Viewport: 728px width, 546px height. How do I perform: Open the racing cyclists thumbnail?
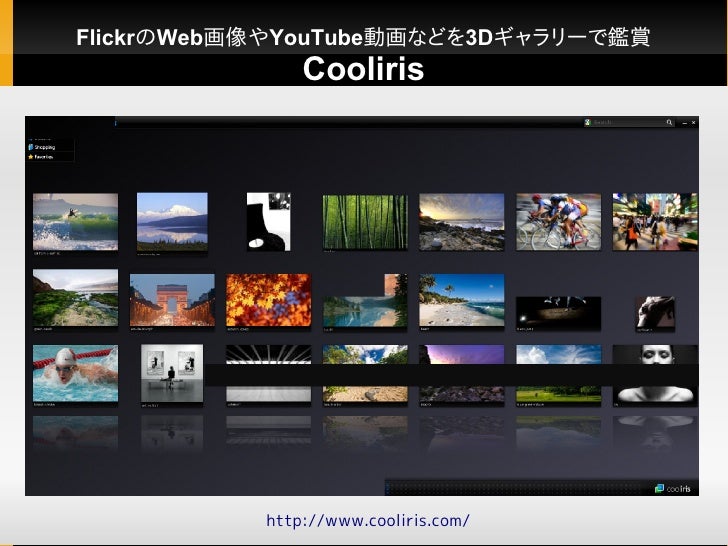(x=559, y=222)
